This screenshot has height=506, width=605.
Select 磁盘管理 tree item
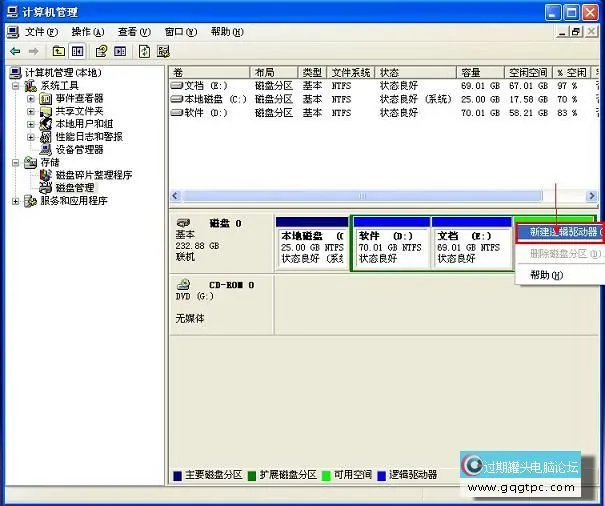[75, 188]
